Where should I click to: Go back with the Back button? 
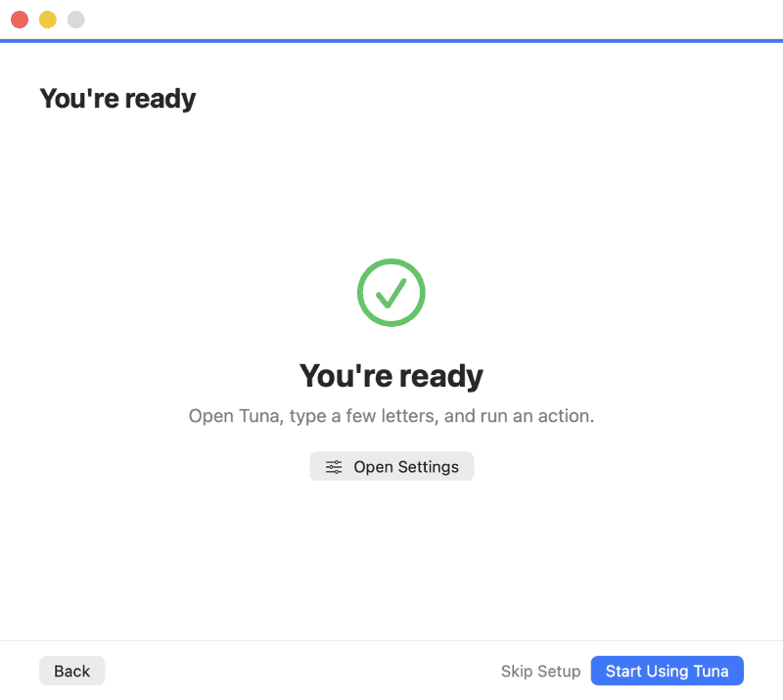click(x=71, y=671)
